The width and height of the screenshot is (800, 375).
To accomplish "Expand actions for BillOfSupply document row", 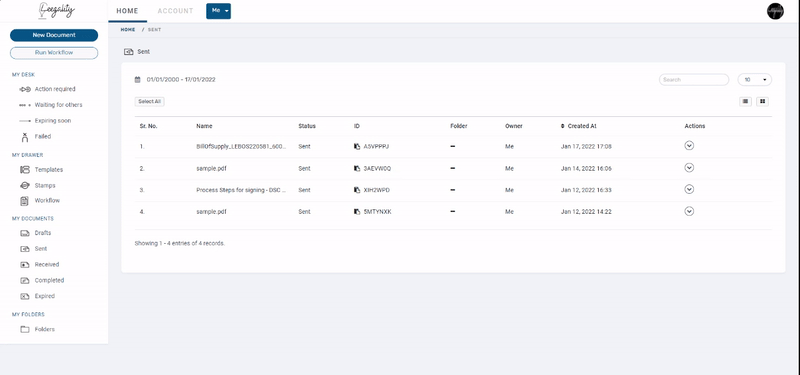I will (x=689, y=146).
